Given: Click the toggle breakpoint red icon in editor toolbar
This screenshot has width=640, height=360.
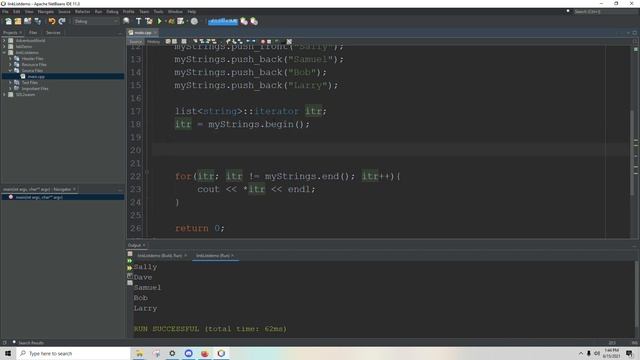Looking at the screenshot, I should [263, 42].
